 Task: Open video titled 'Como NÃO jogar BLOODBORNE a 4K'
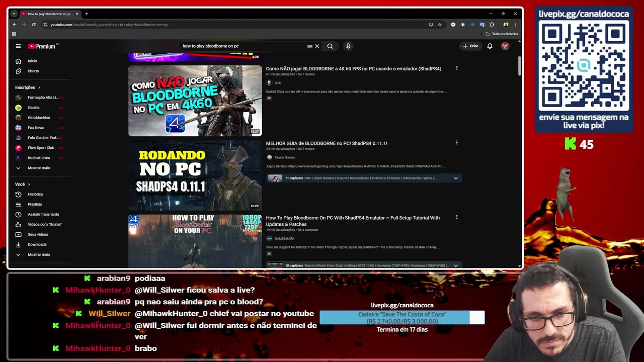coord(353,68)
